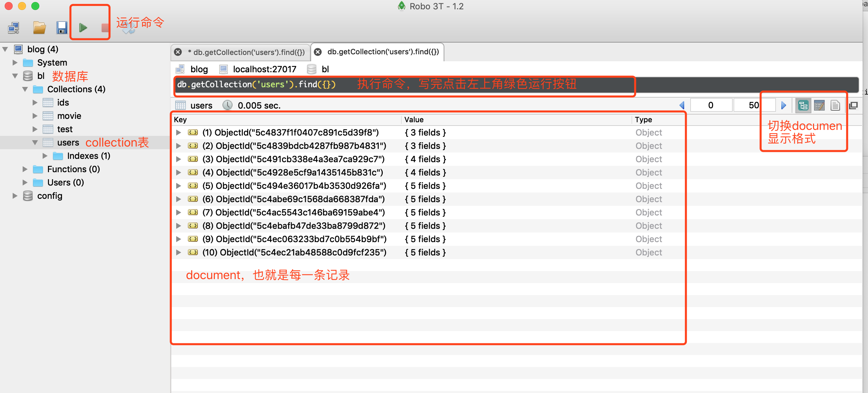The width and height of the screenshot is (868, 393).
Task: Expand the movie collection node
Action: tap(35, 116)
